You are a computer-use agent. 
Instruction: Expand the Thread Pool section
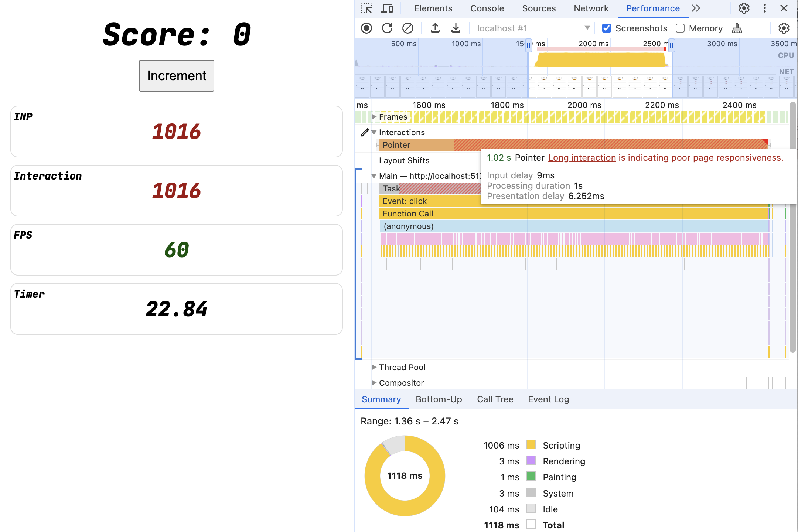[x=372, y=367]
